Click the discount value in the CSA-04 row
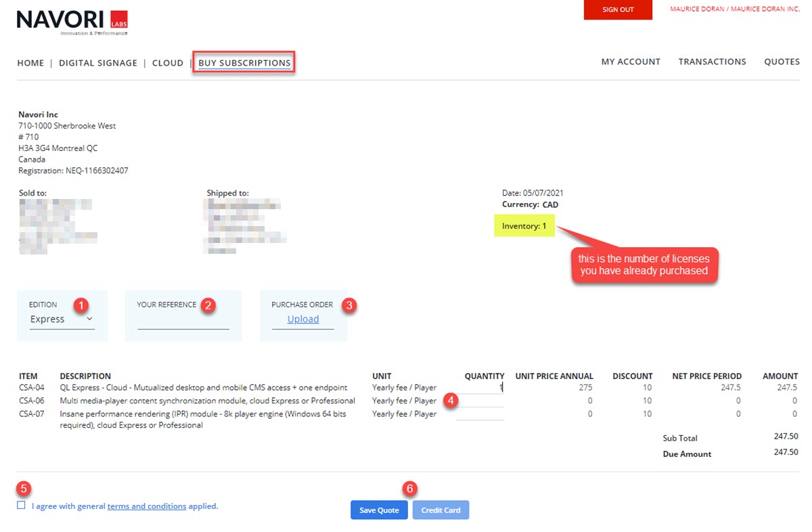 point(648,388)
